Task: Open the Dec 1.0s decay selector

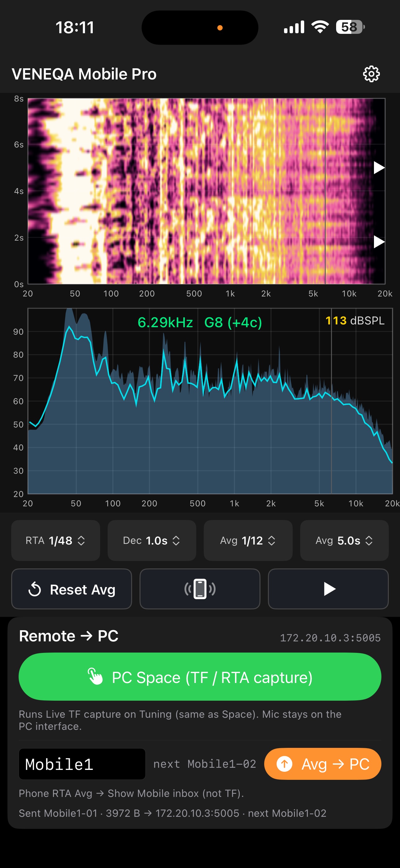Action: pos(152,540)
